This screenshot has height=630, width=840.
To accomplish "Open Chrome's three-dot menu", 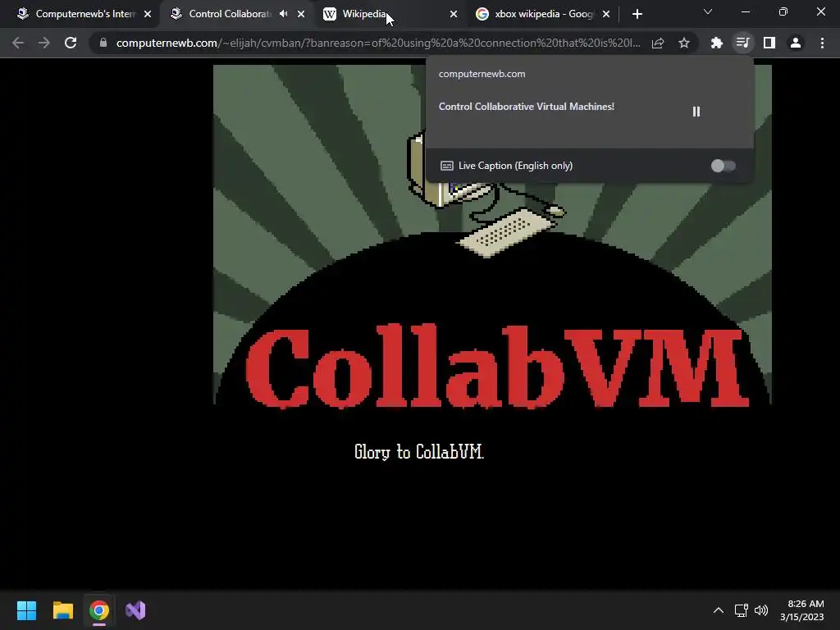I will (x=822, y=43).
